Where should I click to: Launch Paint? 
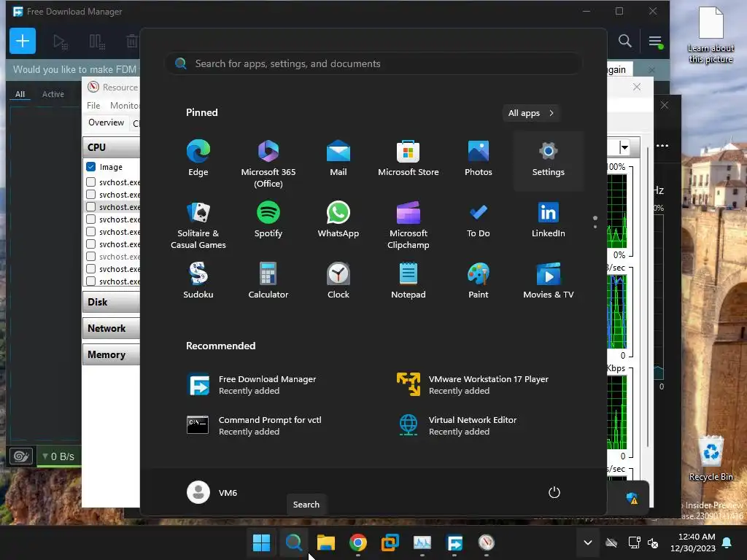click(x=479, y=281)
